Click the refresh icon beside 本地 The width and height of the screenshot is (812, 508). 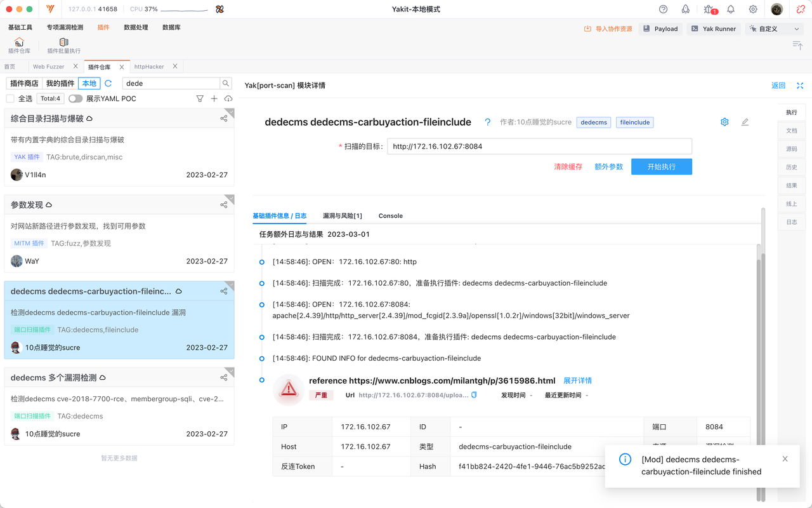108,83
